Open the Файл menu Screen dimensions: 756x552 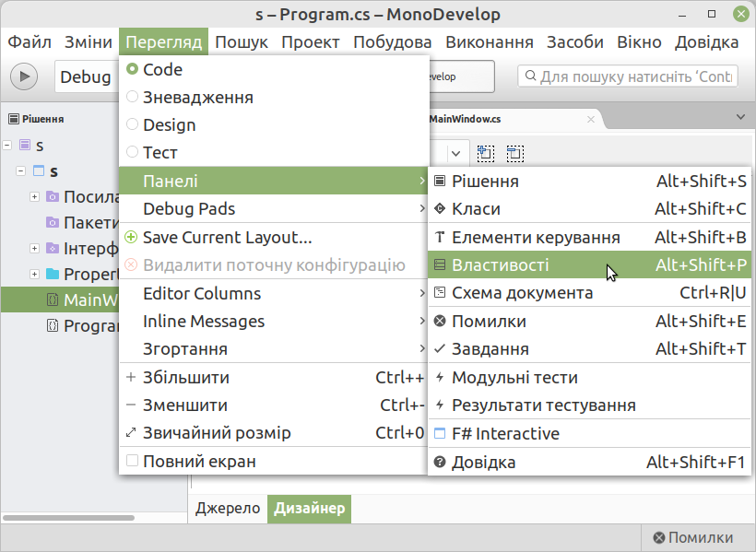tap(30, 42)
